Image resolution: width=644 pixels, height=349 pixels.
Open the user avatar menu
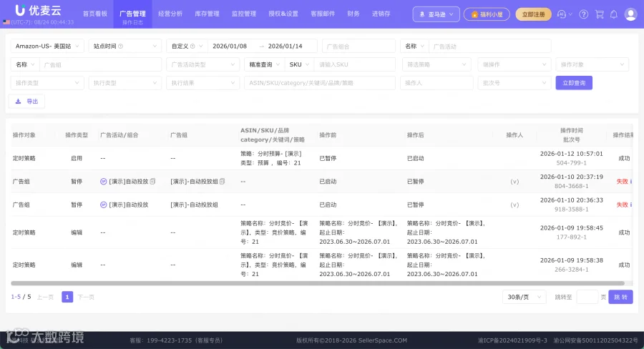pos(630,14)
